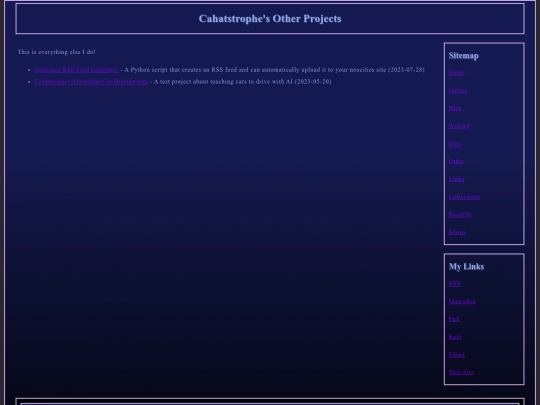This screenshot has width=540, height=405.
Task: Open the Evolutionary Algorithm Car Driving Sim link
Action: click(91, 82)
